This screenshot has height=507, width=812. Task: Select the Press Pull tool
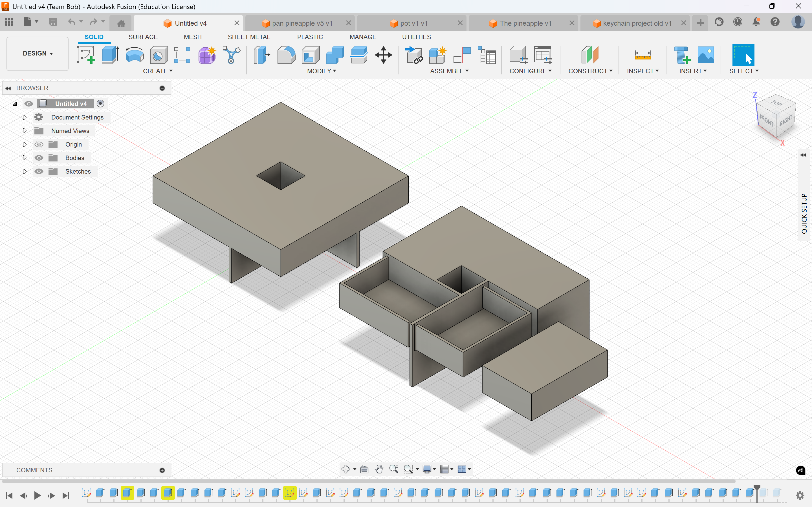tap(262, 55)
